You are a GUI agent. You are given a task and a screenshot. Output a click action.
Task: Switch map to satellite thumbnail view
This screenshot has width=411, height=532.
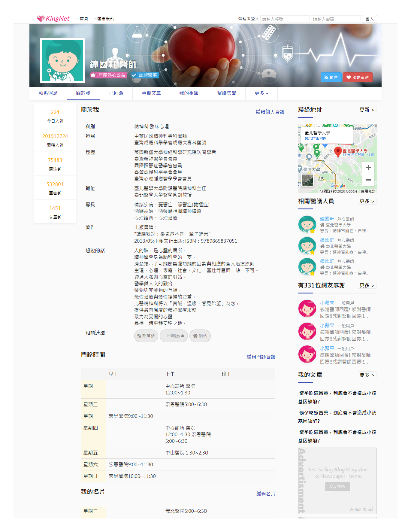(x=307, y=180)
